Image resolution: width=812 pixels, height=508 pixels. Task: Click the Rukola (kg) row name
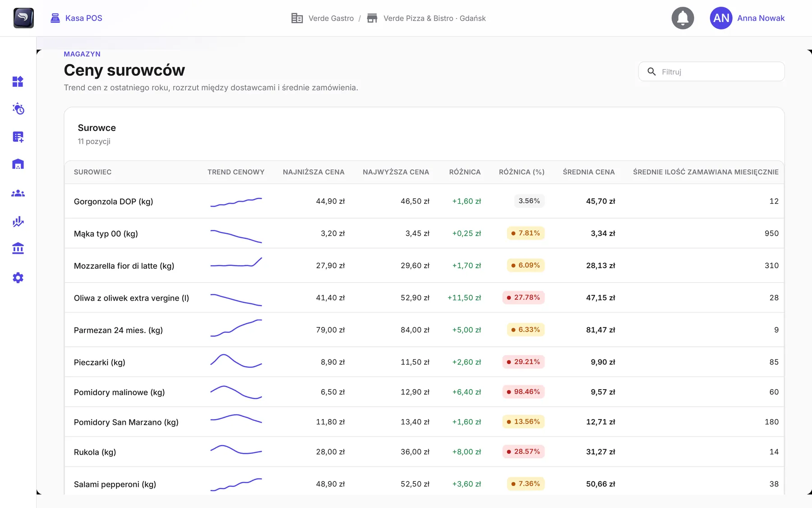95,452
